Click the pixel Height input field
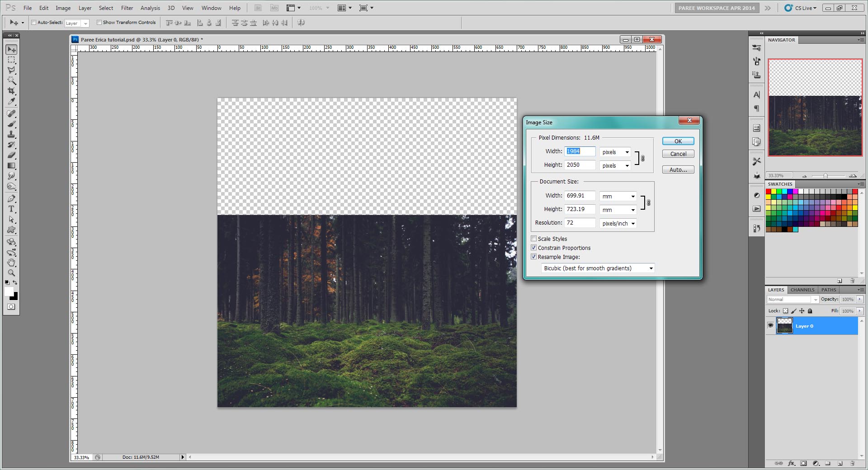Image resolution: width=868 pixels, height=470 pixels. click(580, 165)
